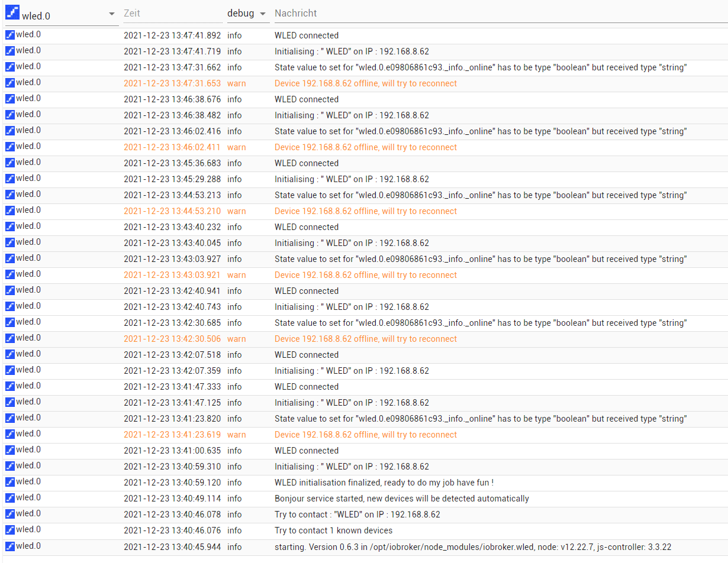Click wled icon in 13:40:46.078 row

(x=10, y=514)
